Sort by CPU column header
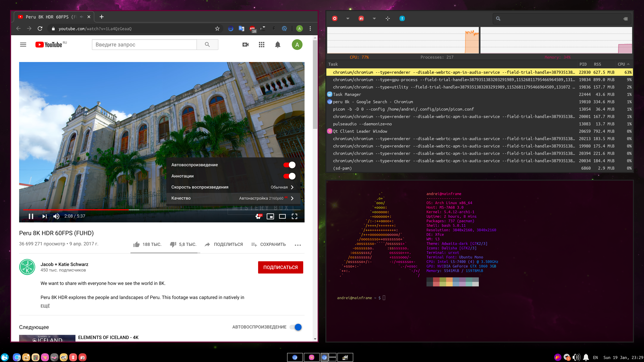Screen dimensions: 644x362 click(624, 64)
